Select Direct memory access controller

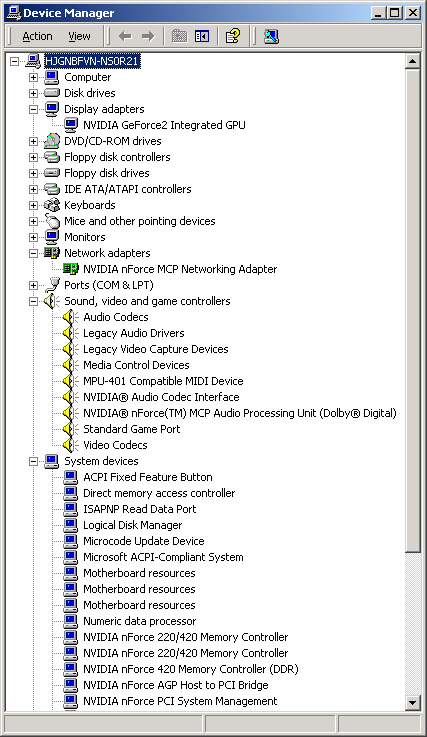coord(159,493)
